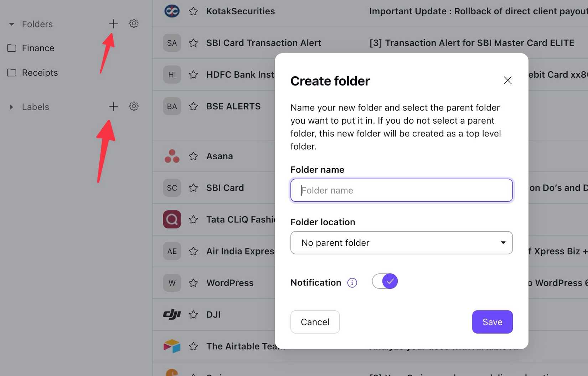Click the Notification info icon
This screenshot has width=588, height=376.
[352, 282]
